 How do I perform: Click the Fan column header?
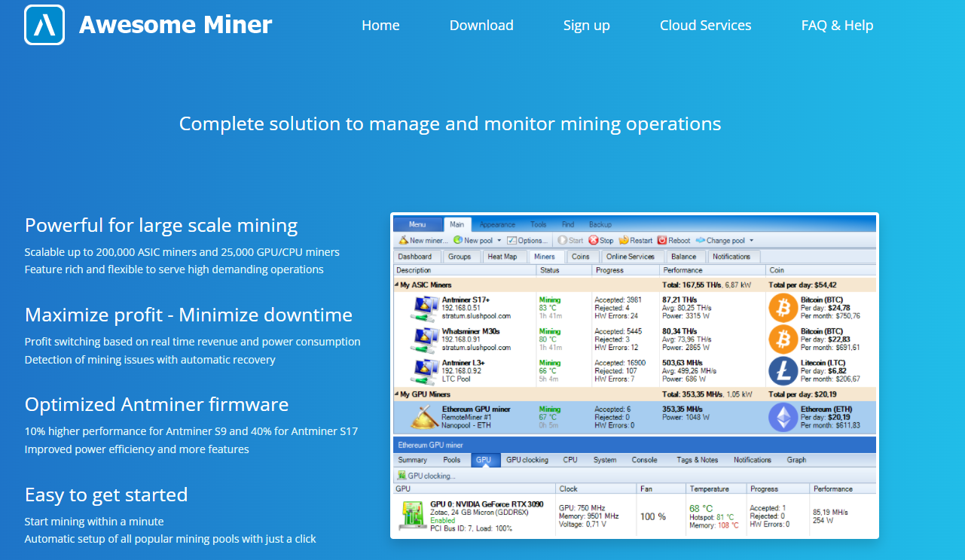pos(661,488)
